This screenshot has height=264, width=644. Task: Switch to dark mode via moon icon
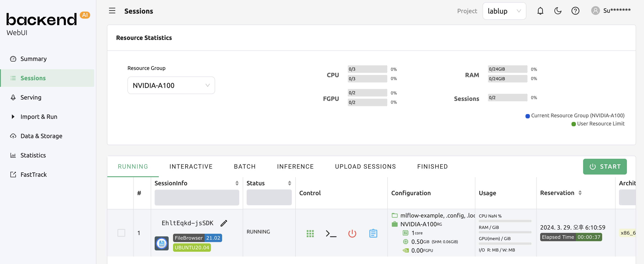click(558, 11)
